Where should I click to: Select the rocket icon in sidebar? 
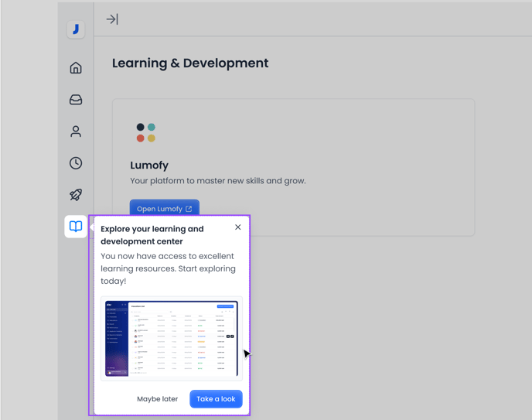(76, 195)
